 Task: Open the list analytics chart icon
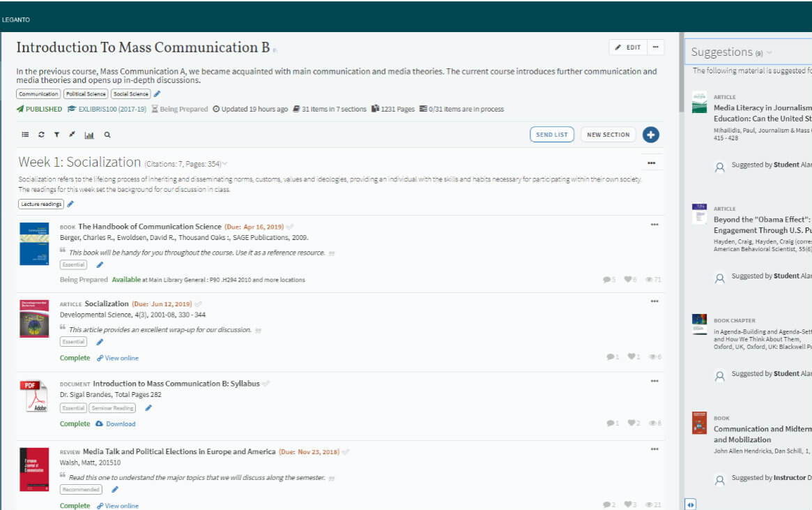pos(89,134)
